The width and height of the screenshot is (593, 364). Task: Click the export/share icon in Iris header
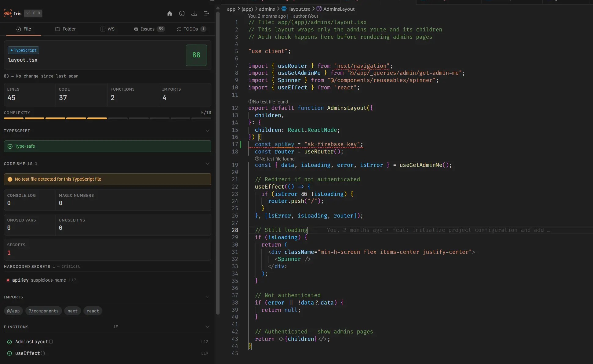[x=206, y=13]
